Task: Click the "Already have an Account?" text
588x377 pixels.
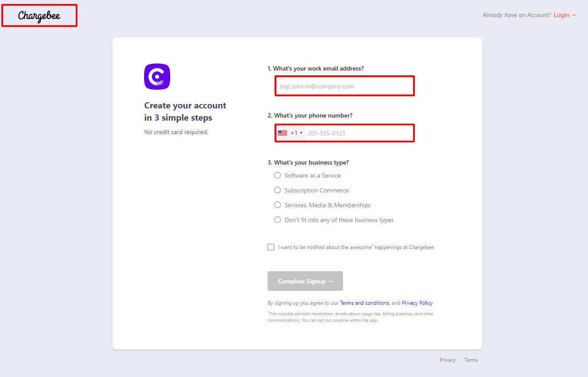Action: point(517,15)
